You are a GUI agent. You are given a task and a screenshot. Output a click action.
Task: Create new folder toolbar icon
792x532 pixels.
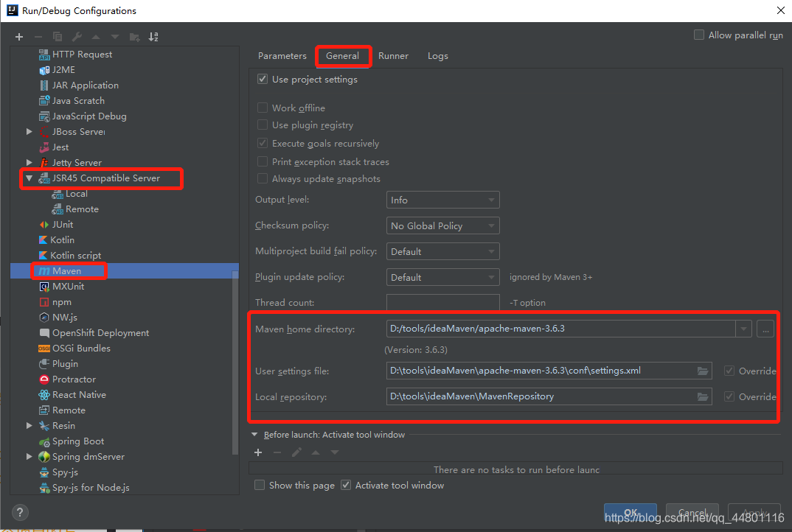click(134, 37)
